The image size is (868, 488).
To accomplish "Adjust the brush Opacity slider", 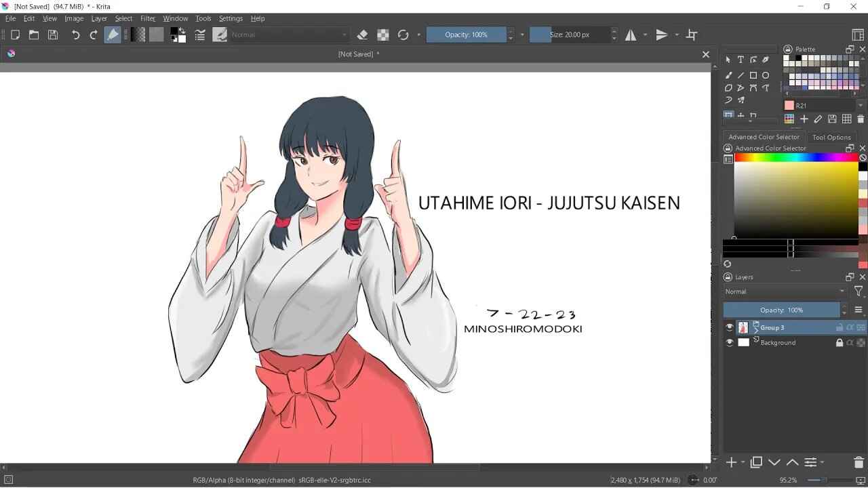I will tap(466, 35).
